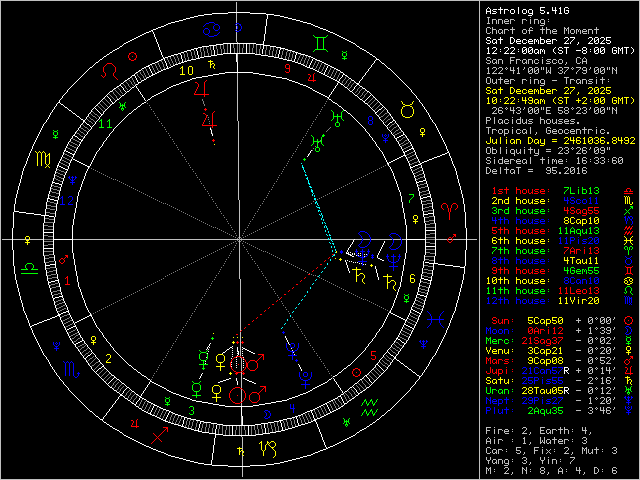Select the Capricorn glyph at the wheel bottom

(268, 449)
